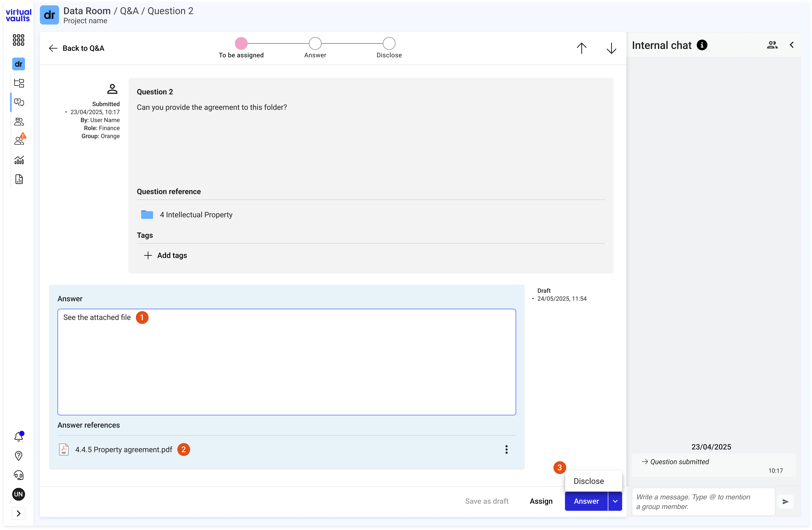This screenshot has height=530, width=812.
Task: Click 'Q&A' in breadcrumb
Action: [129, 11]
